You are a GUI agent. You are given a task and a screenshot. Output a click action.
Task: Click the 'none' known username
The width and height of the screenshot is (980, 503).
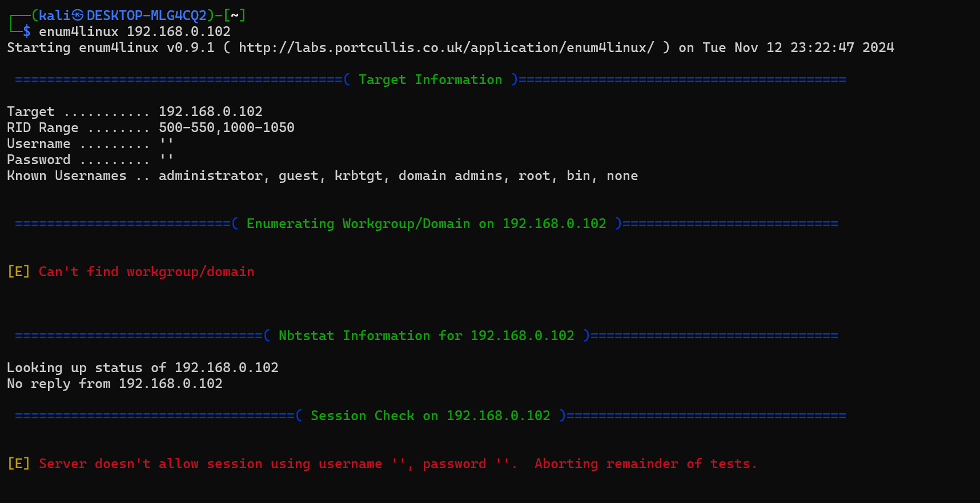tap(622, 176)
